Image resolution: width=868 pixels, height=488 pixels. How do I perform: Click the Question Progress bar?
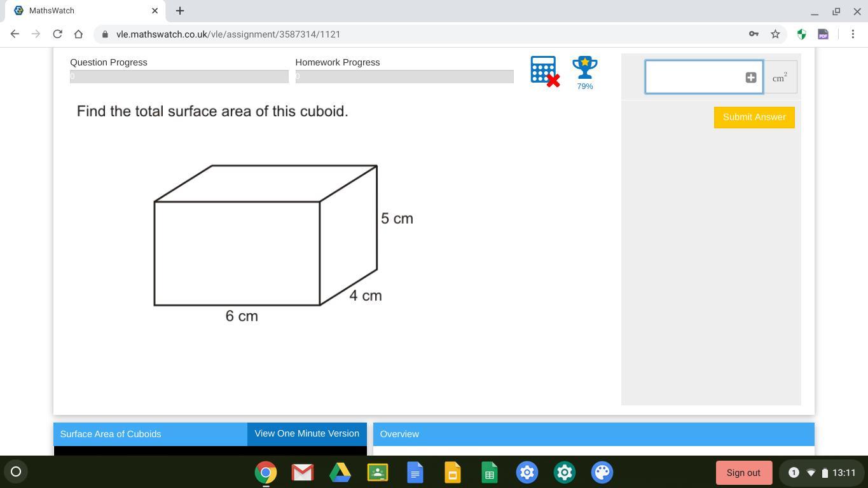(179, 76)
